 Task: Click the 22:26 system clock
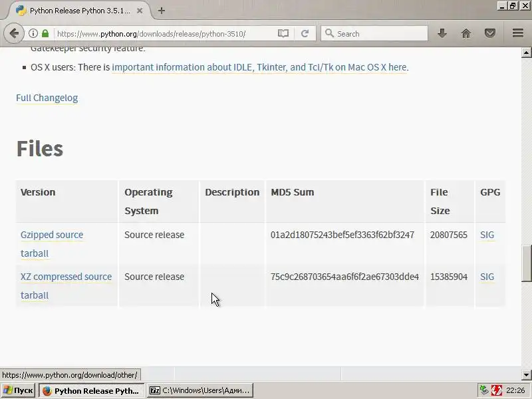tap(515, 390)
